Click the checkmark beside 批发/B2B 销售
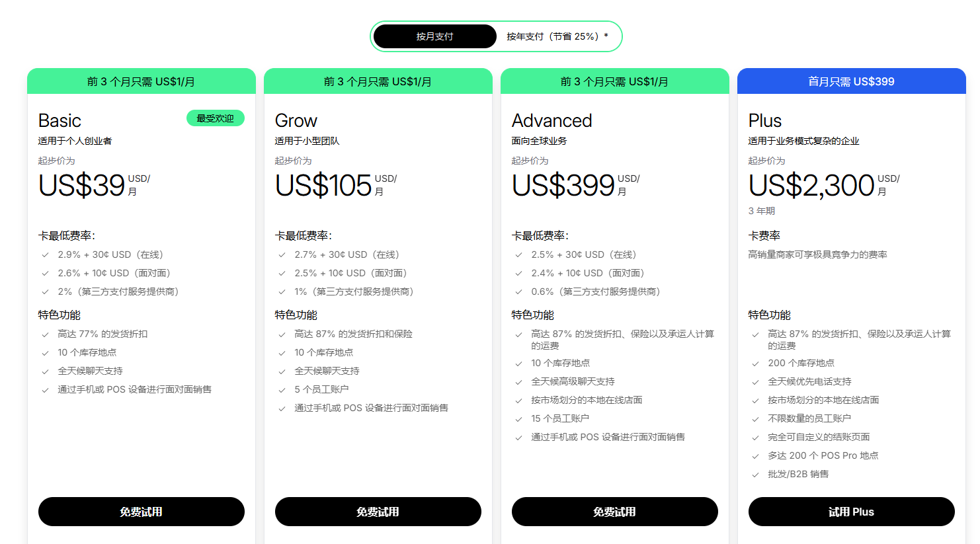 tap(755, 474)
